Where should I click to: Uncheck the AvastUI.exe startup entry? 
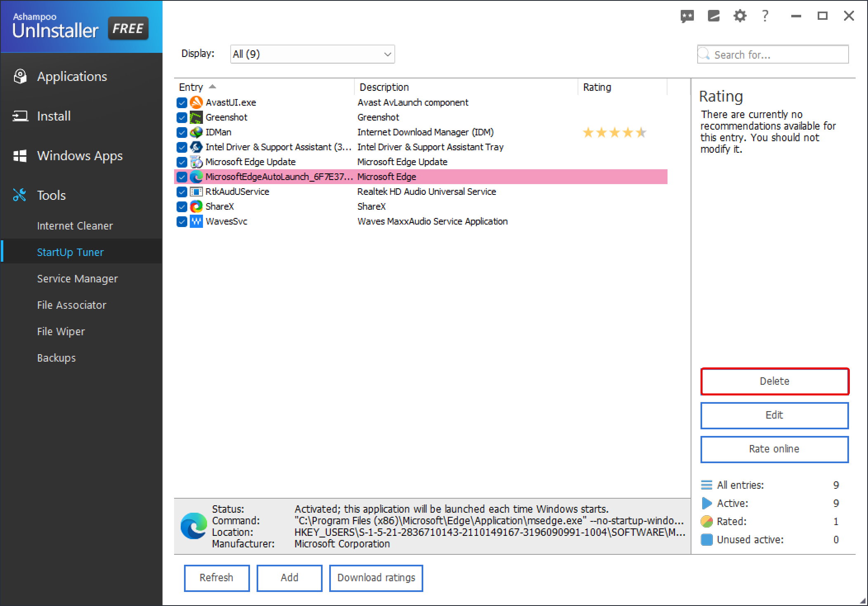tap(182, 103)
